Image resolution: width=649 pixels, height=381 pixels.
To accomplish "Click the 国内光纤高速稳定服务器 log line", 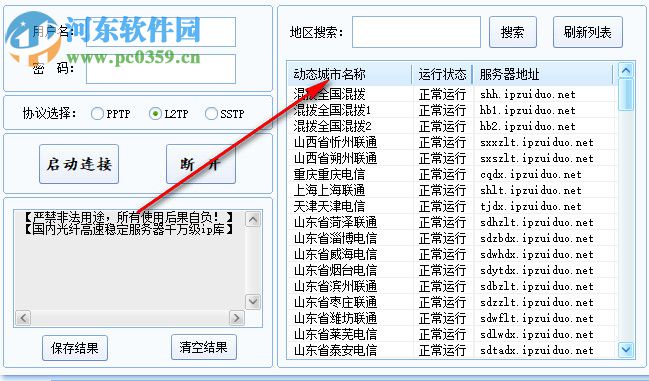I will (x=128, y=229).
